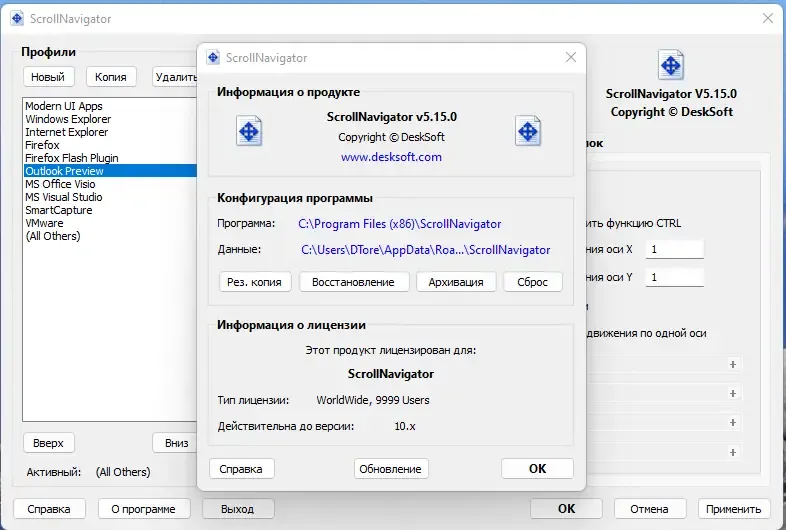786x530 pixels.
Task: Select Firefox Flash Plugin profile
Action: pyautogui.click(x=110, y=158)
